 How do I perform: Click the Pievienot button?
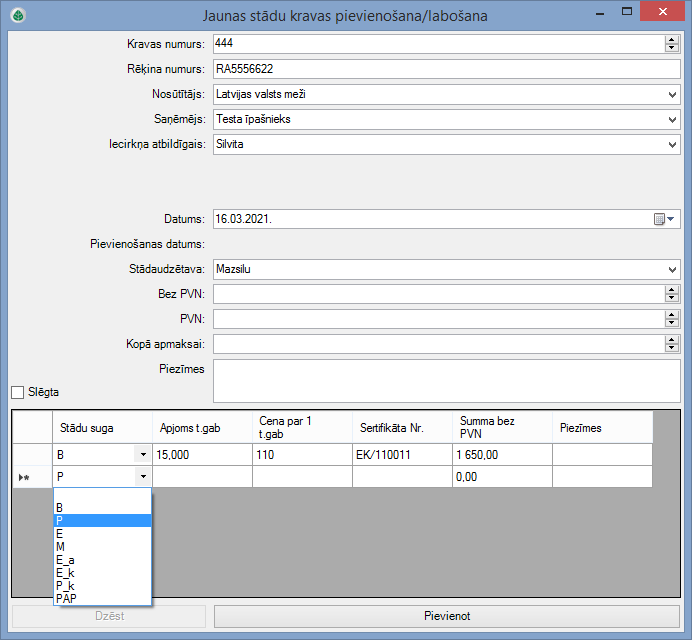click(x=446, y=616)
